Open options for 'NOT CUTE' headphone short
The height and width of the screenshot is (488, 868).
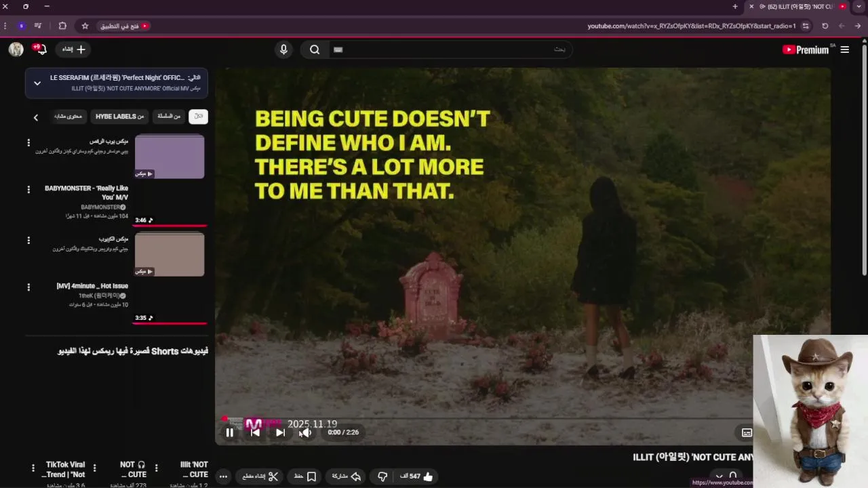click(x=95, y=468)
